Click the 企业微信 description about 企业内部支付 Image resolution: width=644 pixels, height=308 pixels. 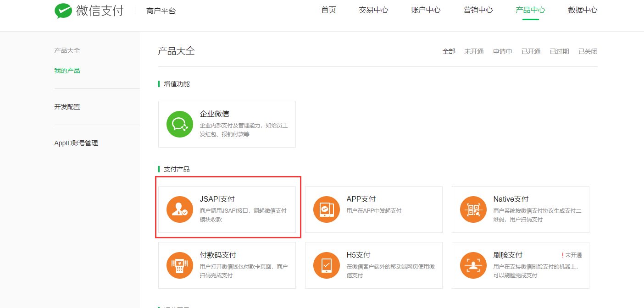pyautogui.click(x=244, y=130)
